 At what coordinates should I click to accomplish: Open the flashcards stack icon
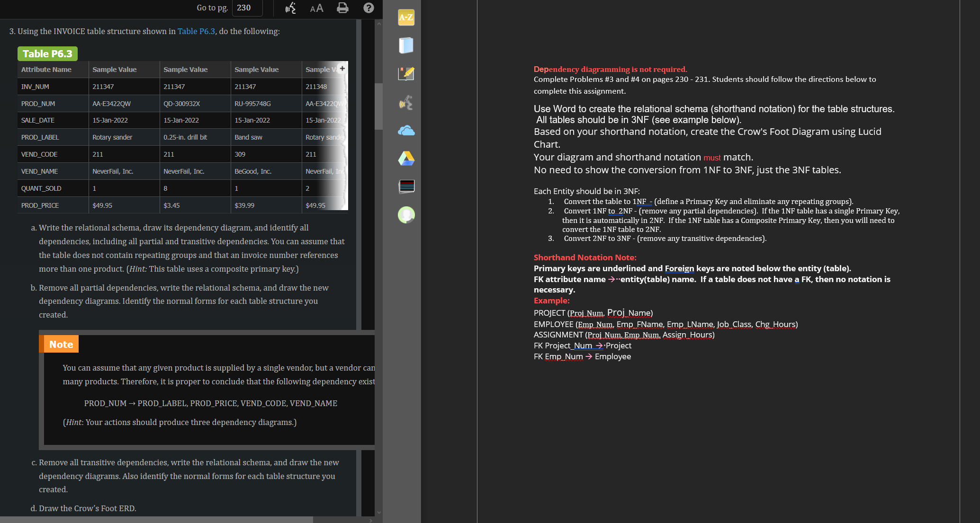(x=406, y=186)
